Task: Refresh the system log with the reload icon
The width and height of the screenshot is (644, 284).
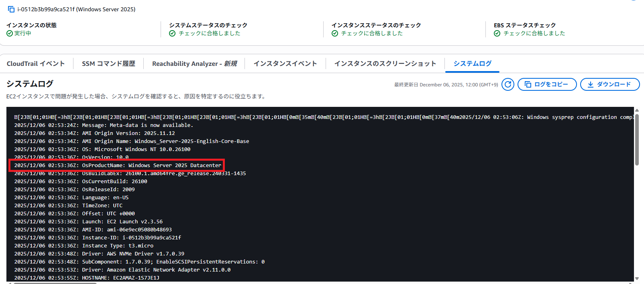Action: click(x=508, y=84)
